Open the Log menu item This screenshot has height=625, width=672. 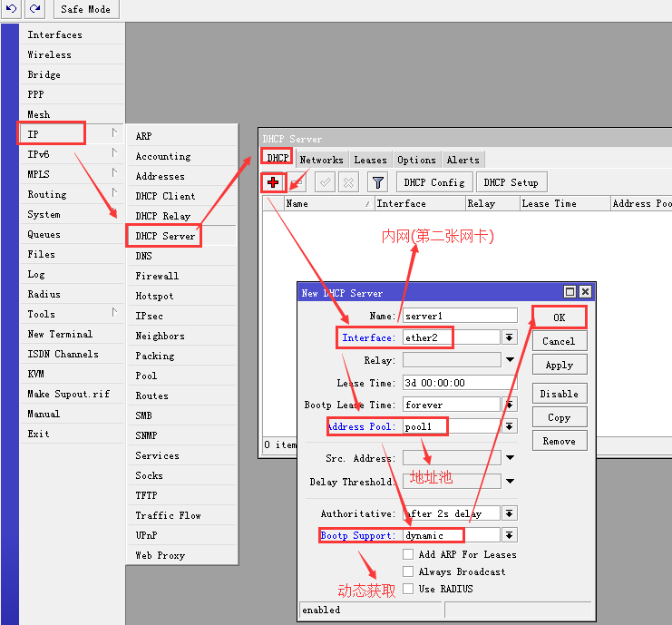(x=72, y=274)
